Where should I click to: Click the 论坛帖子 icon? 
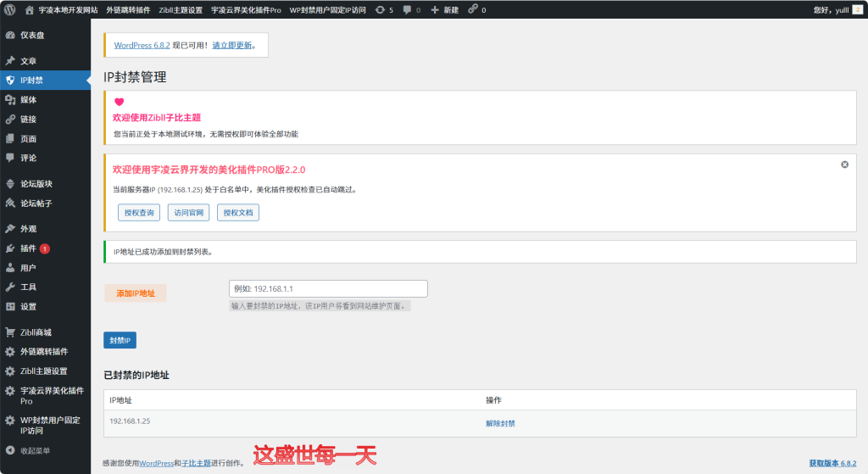10,204
